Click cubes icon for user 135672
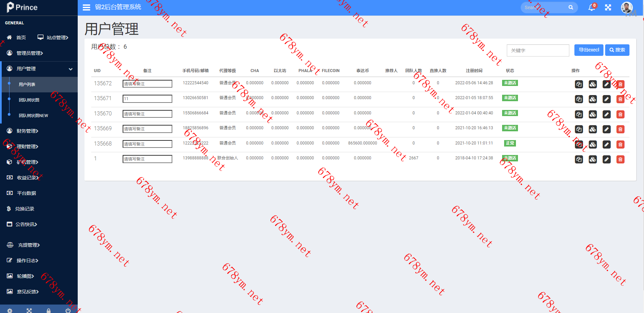This screenshot has width=644, height=313. [593, 84]
